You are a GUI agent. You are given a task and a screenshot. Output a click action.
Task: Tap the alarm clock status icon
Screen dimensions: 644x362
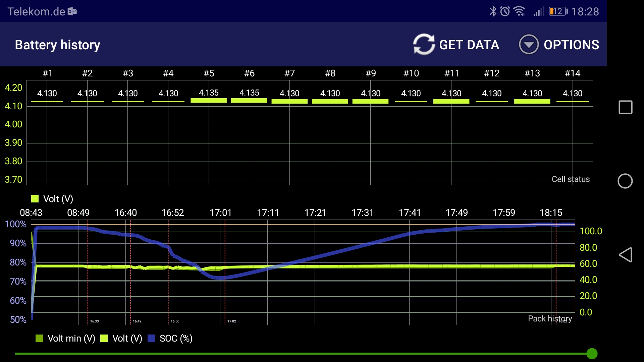505,11
